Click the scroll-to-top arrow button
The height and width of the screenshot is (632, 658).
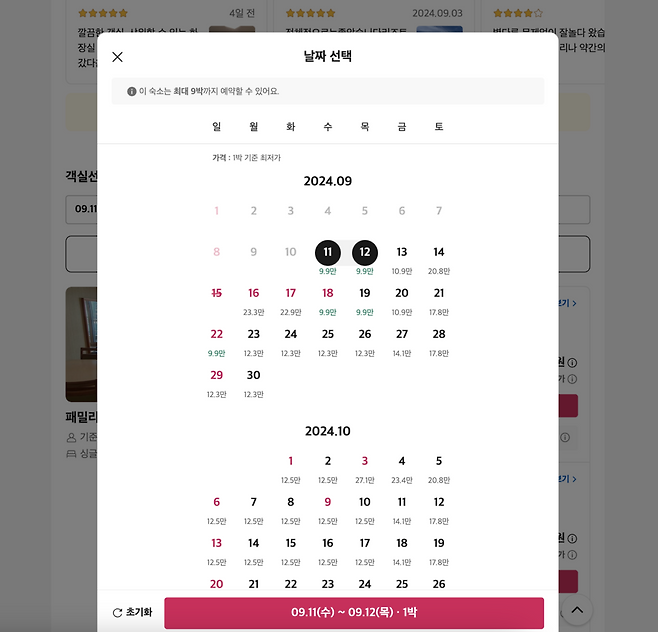coord(577,610)
